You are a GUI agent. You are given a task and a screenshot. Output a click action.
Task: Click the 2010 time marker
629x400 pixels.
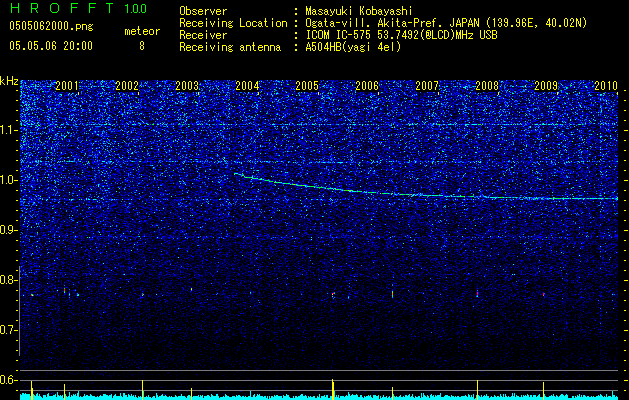[606, 85]
